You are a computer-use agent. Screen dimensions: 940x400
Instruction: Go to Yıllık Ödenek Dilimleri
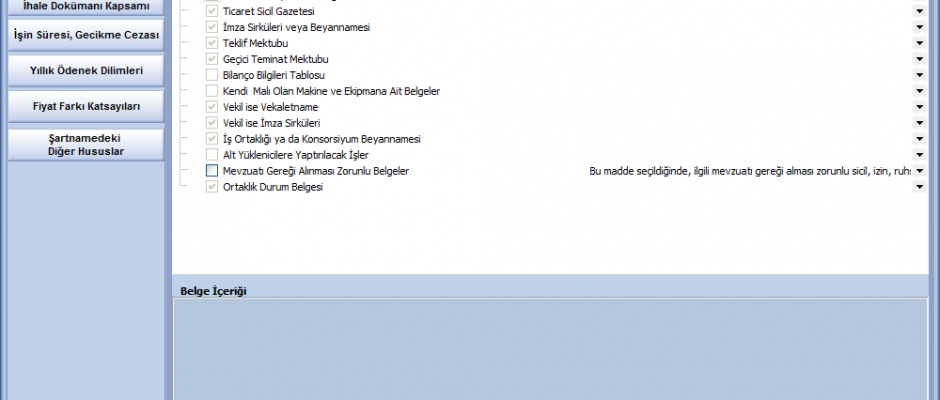coord(85,71)
